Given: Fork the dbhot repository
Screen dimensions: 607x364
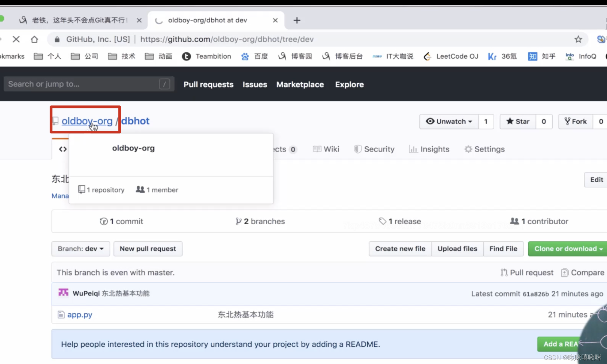Looking at the screenshot, I should 576,122.
